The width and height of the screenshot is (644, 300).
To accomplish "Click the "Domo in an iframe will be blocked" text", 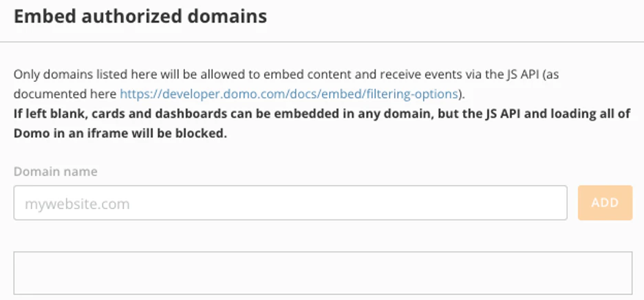I will coord(120,133).
